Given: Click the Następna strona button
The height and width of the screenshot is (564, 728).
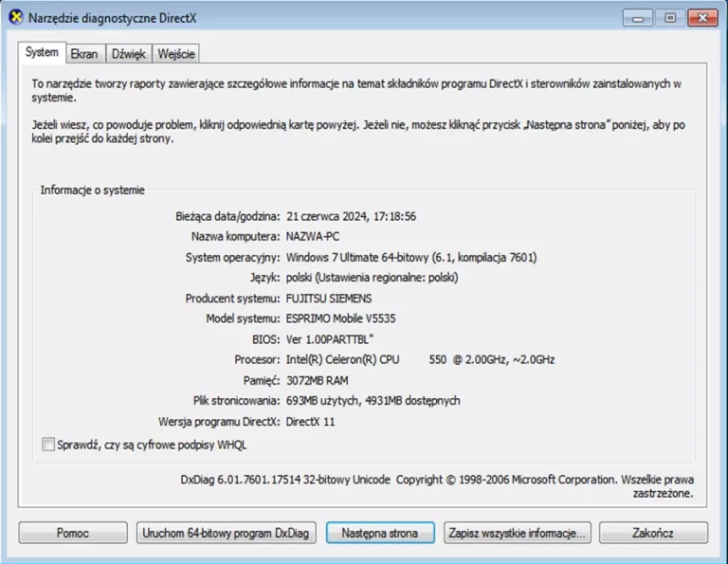Looking at the screenshot, I should [x=379, y=533].
